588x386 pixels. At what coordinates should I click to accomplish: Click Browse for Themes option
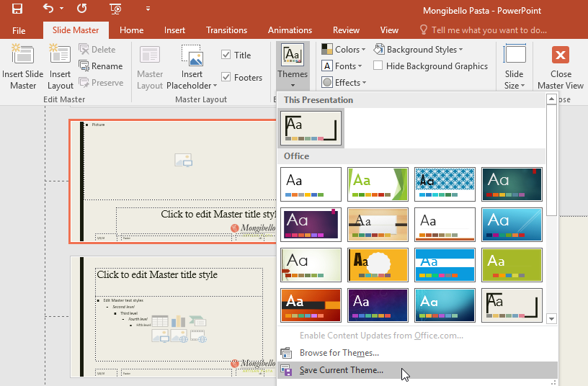(x=339, y=353)
